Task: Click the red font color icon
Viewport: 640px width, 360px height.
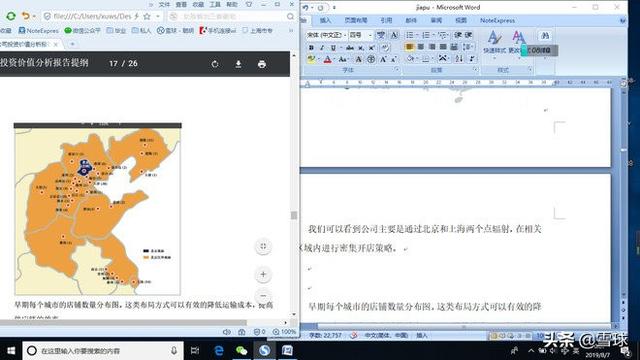Action: pos(327,60)
